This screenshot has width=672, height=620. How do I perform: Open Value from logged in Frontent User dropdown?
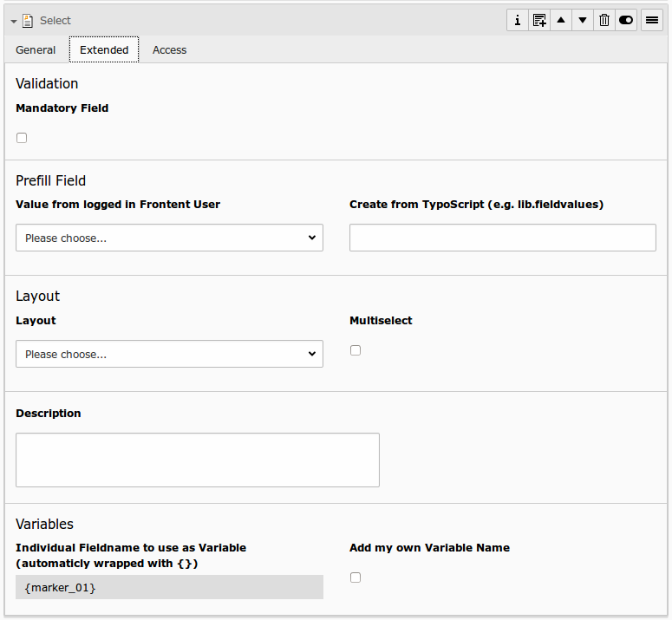pyautogui.click(x=169, y=238)
